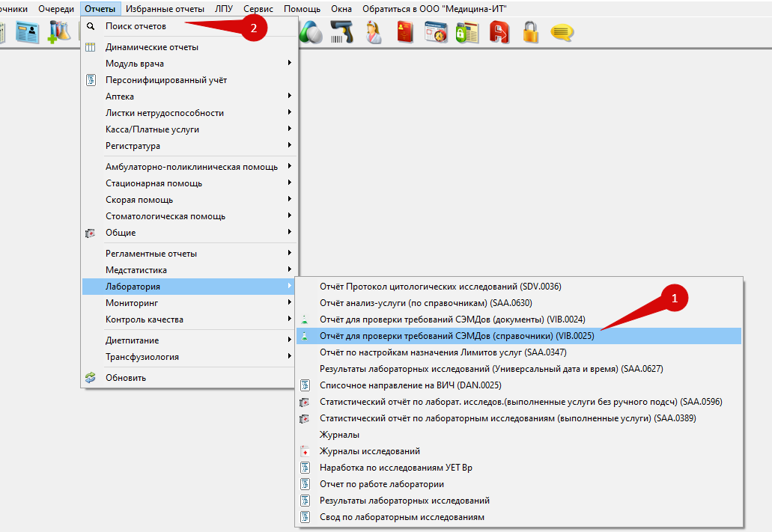
Task: Click the patient ID card toolbar icon
Action: (x=28, y=32)
